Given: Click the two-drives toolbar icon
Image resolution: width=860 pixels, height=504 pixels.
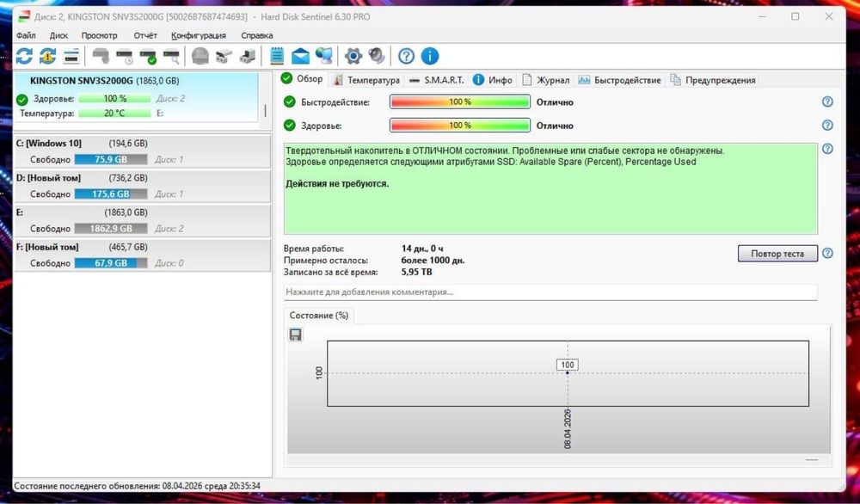Looking at the screenshot, I should 224,56.
